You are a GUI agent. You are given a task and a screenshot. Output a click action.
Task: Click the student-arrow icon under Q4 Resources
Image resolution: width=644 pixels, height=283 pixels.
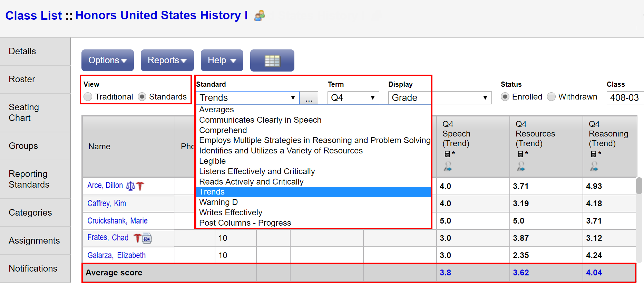tap(521, 167)
